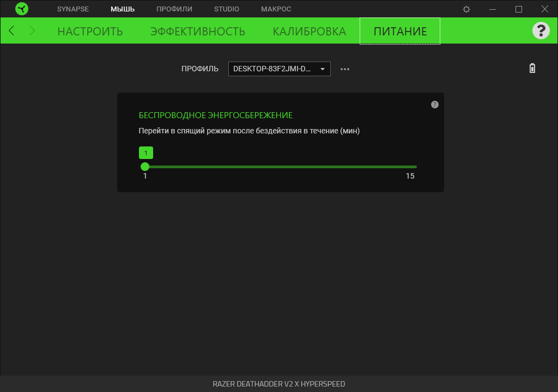This screenshot has width=558, height=392.
Task: Click БЕСПРОВОДНОЕ ЭНЕРГОСБЕРЕЖЕНИЕ heading
Action: 216,115
